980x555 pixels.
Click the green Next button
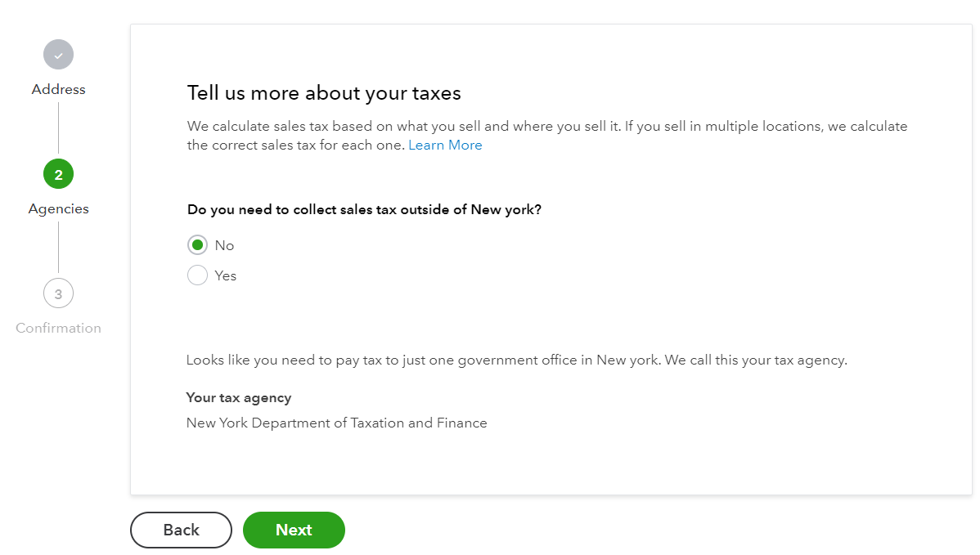[294, 530]
